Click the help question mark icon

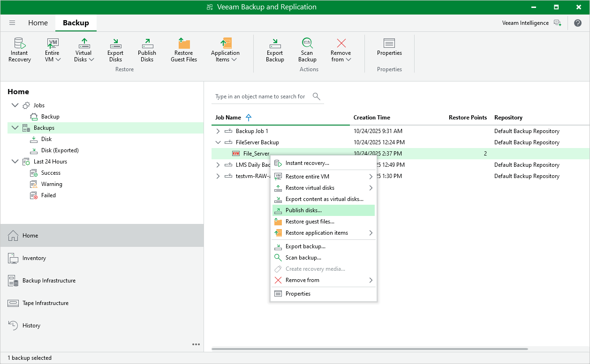tap(578, 23)
